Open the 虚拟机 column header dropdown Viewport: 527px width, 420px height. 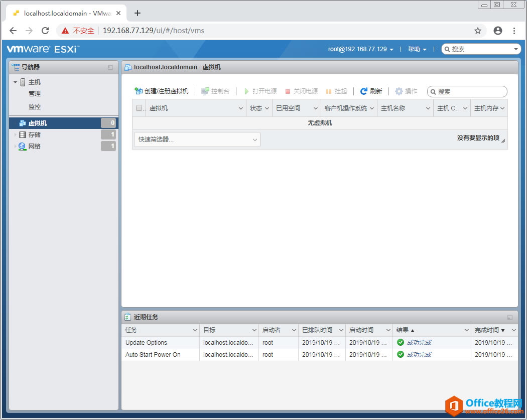(240, 108)
